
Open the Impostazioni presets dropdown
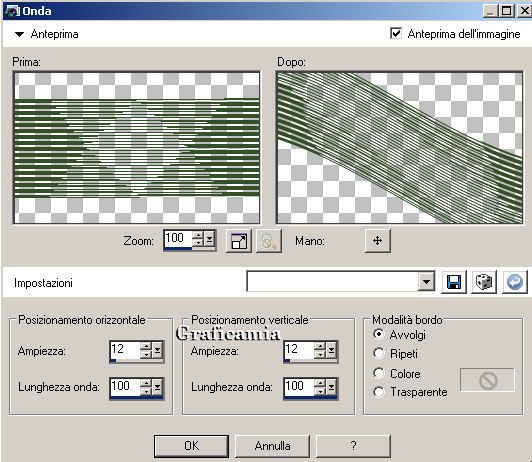(x=426, y=281)
